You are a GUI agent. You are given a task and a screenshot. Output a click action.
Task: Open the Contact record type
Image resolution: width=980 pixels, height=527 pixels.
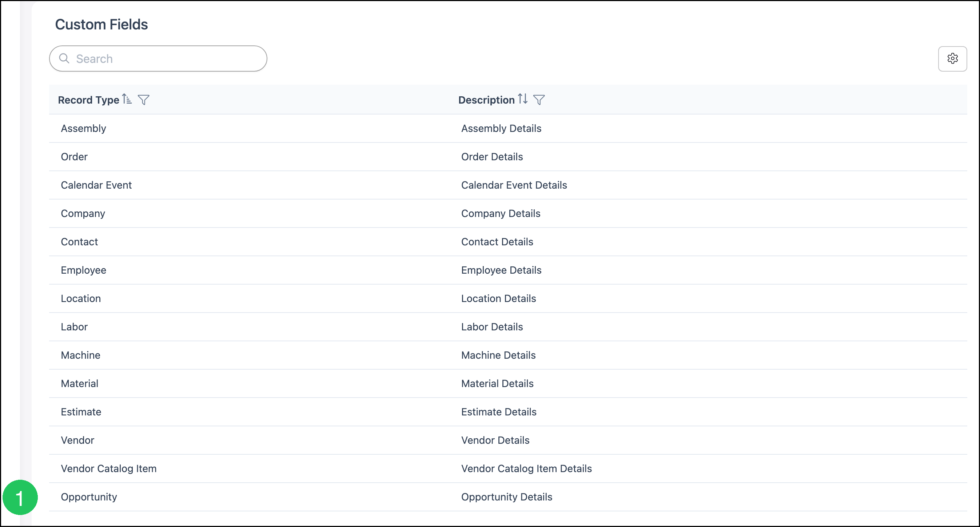tap(79, 242)
